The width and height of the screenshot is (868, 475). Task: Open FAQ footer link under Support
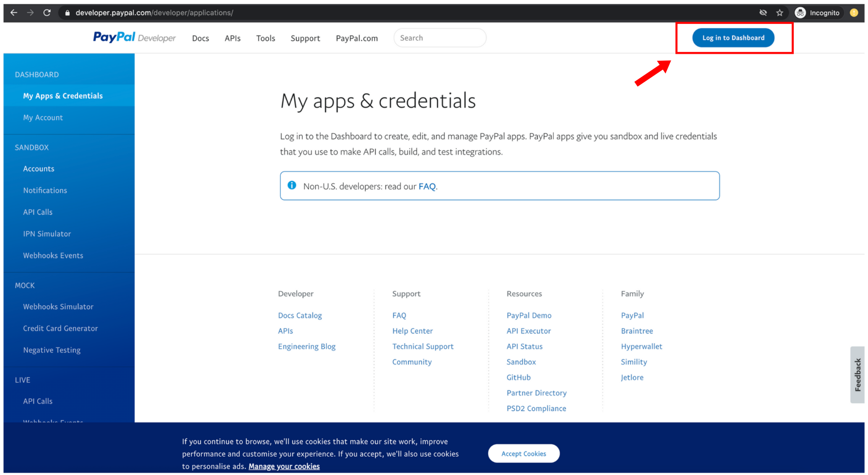click(x=399, y=316)
